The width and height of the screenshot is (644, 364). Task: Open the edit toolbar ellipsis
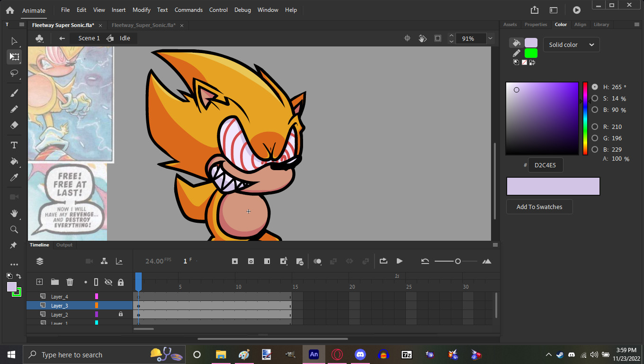click(x=14, y=264)
